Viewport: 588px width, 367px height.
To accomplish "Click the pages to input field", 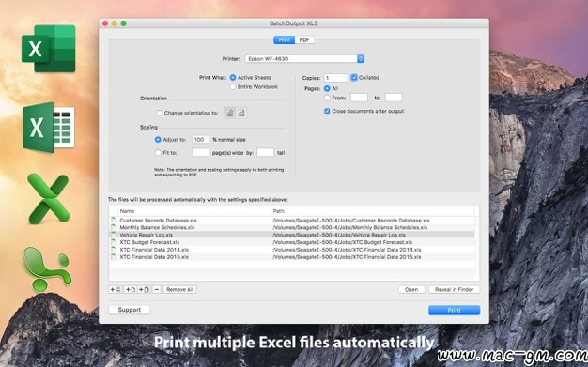I will click(x=394, y=98).
